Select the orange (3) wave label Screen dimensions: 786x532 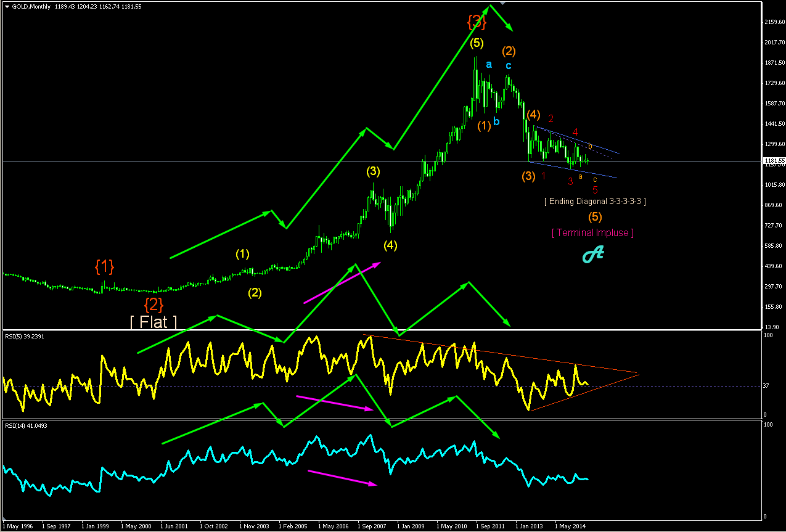(x=528, y=176)
